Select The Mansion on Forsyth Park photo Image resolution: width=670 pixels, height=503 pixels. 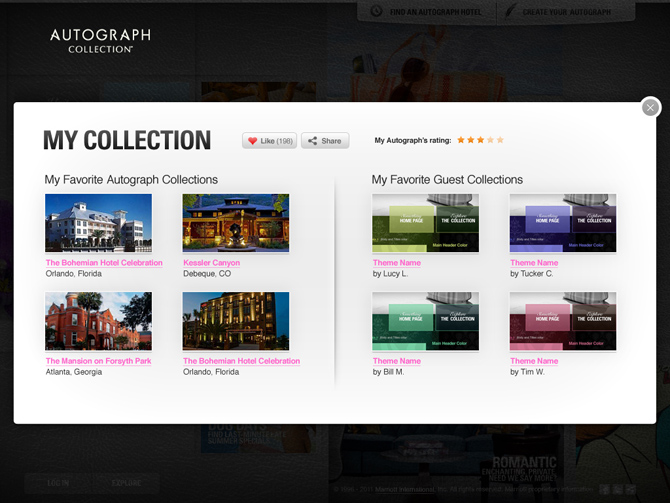pyautogui.click(x=98, y=321)
